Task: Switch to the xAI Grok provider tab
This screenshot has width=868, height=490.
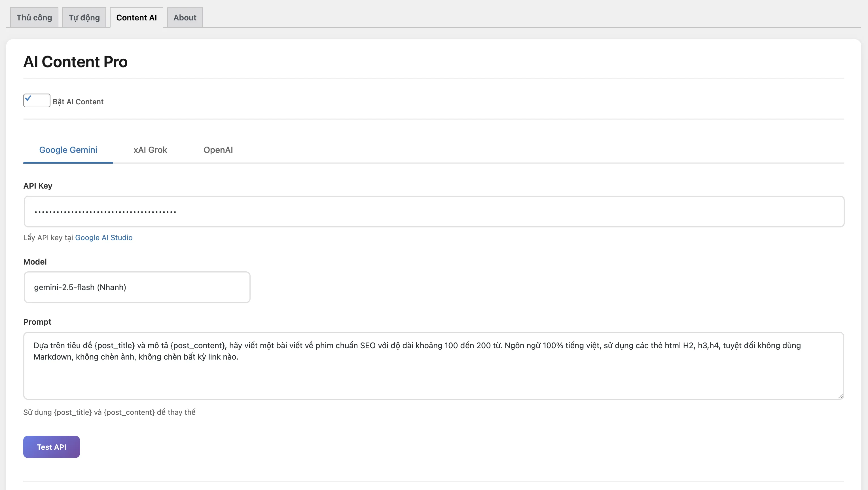Action: (150, 150)
